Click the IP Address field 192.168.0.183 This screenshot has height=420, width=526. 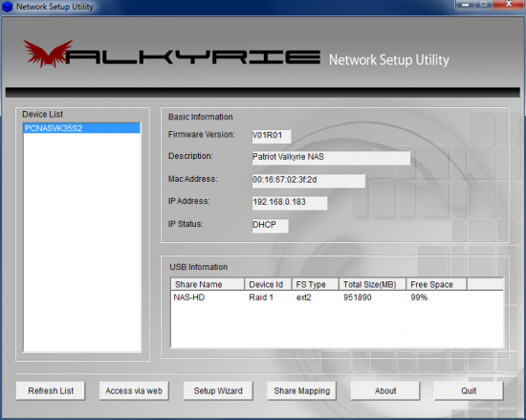pos(289,203)
